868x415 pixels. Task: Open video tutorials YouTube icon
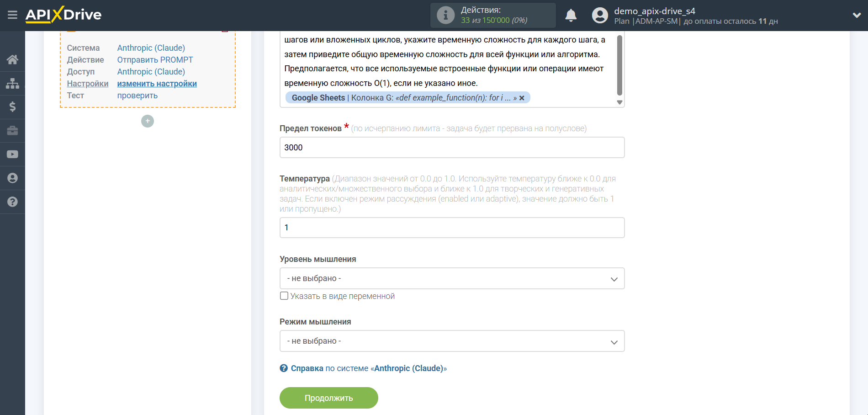[x=12, y=154]
